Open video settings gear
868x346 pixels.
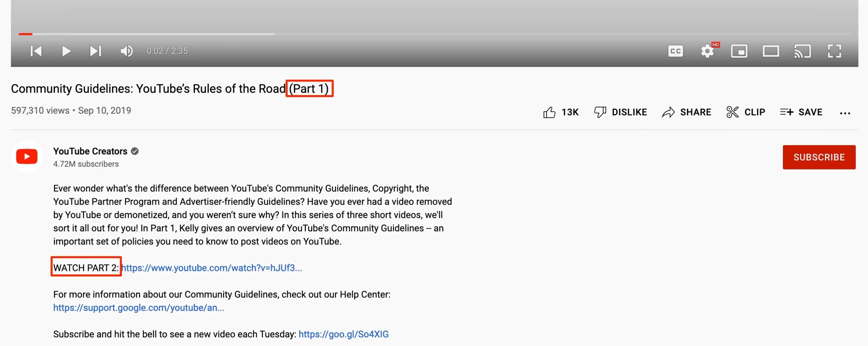(708, 51)
